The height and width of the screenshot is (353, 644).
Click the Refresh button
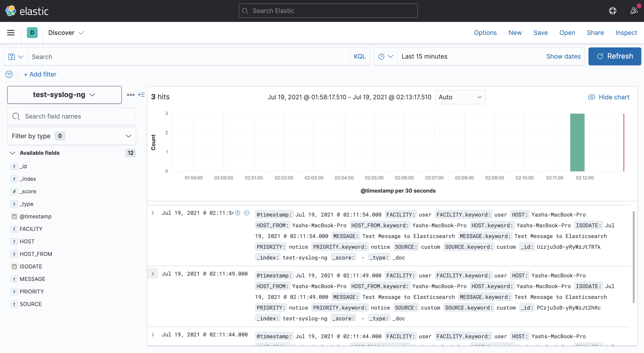[615, 56]
